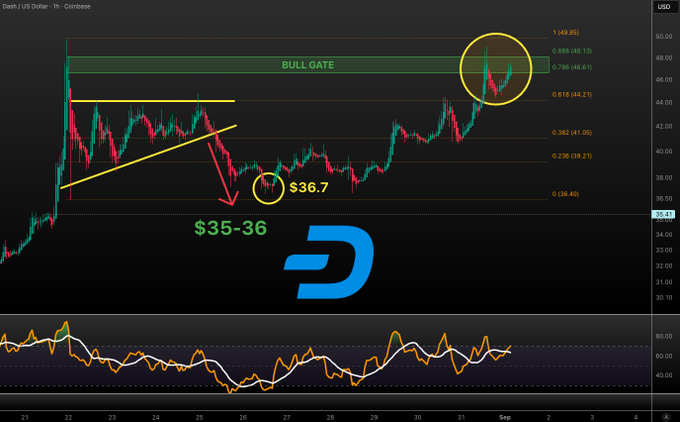Select date 21 on time axis
Viewport: 680px width, 422px height.
(x=25, y=417)
